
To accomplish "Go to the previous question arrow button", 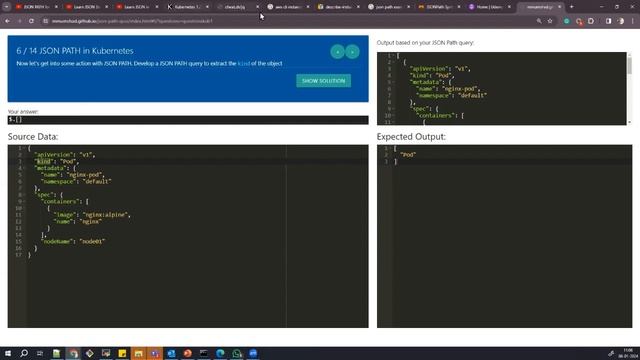I will (x=338, y=52).
